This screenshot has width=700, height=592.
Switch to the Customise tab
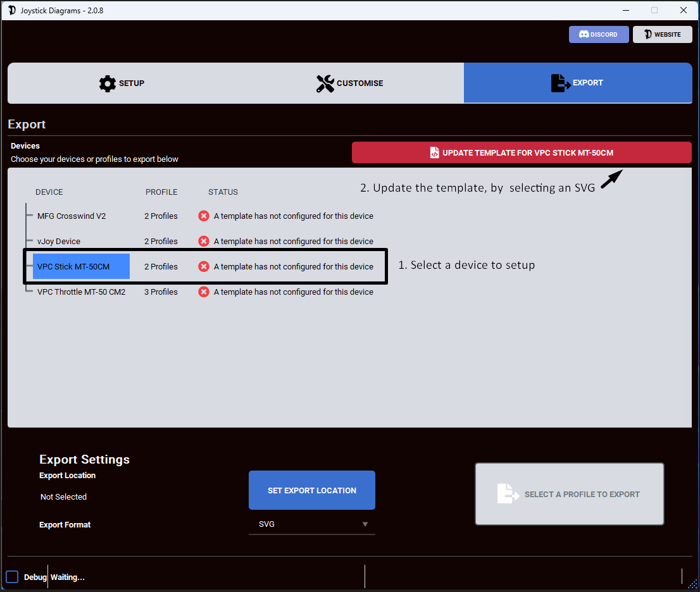point(349,83)
